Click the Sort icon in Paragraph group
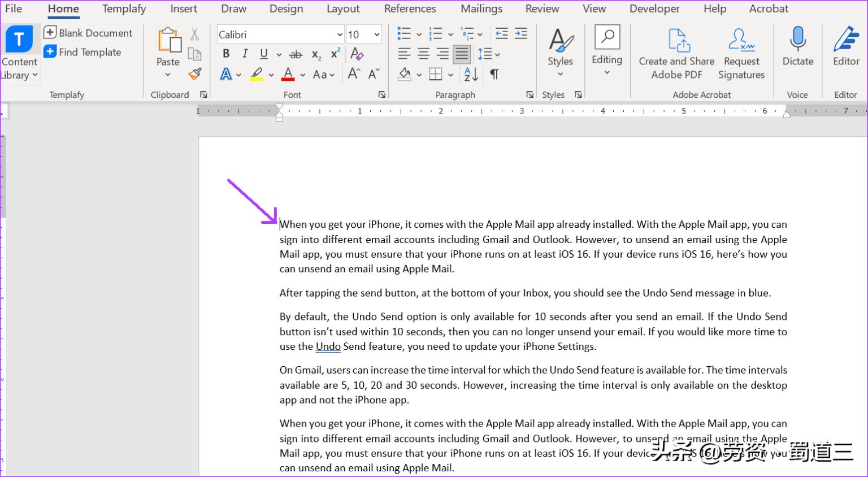 click(470, 74)
